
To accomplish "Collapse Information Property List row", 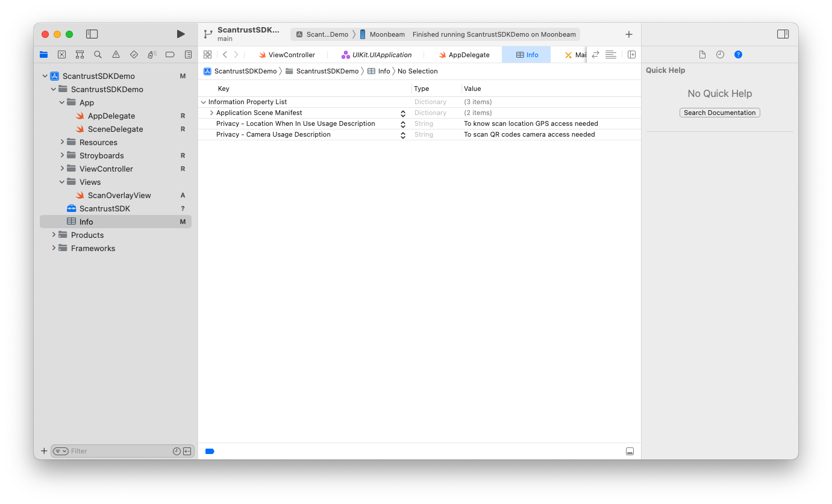I will point(203,102).
